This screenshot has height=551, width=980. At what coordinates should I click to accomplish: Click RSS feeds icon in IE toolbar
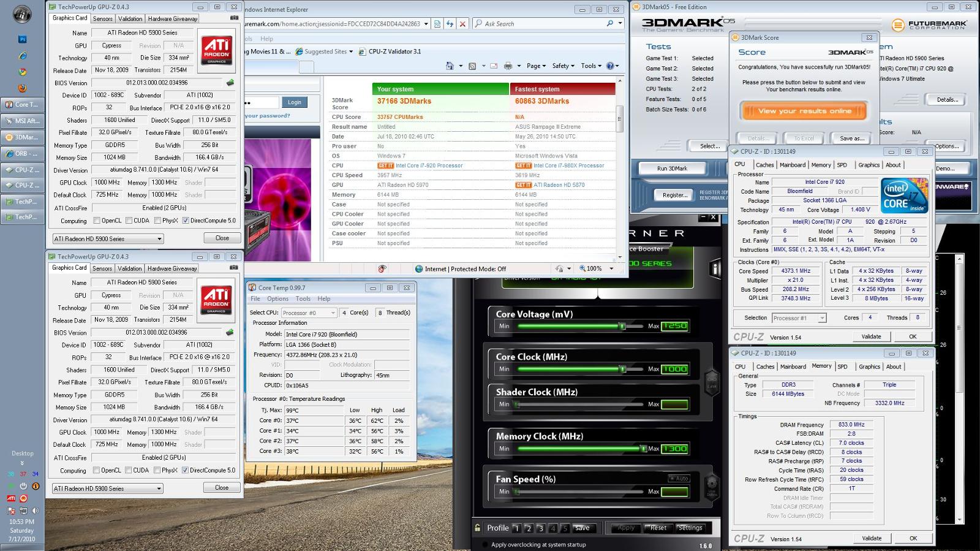[x=472, y=66]
